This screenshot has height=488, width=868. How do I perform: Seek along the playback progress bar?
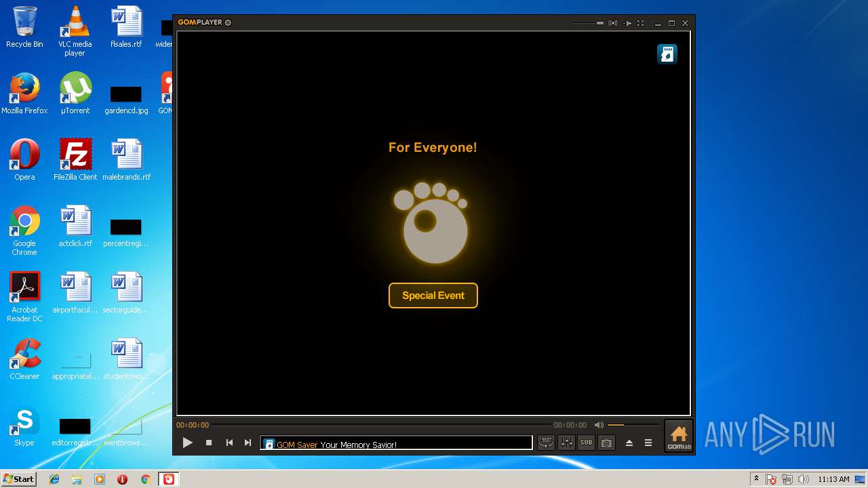coord(381,425)
